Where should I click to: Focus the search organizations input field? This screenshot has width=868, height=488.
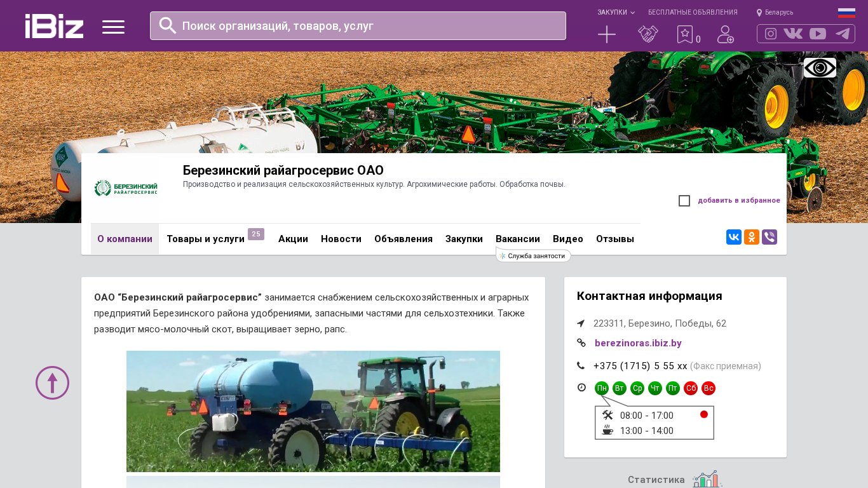click(x=358, y=26)
